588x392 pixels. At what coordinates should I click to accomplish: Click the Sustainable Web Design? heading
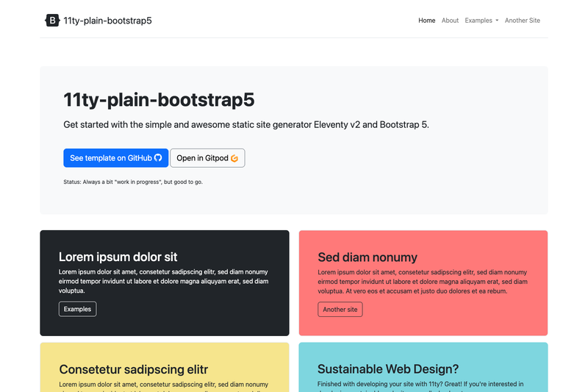tap(388, 369)
